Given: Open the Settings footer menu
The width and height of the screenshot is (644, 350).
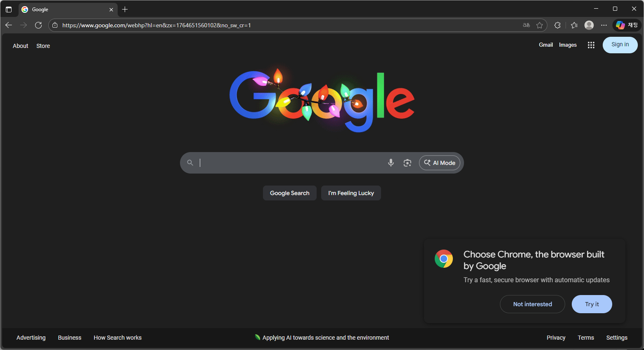Looking at the screenshot, I should [x=617, y=338].
